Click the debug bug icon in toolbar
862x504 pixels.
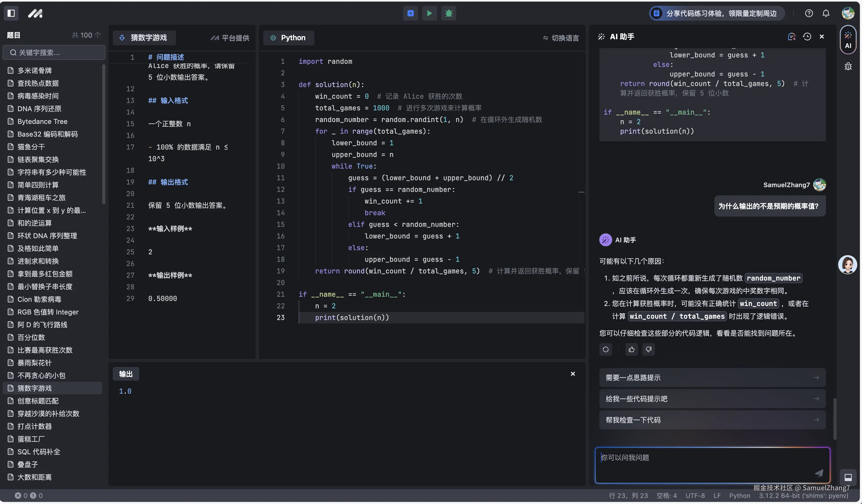(448, 13)
